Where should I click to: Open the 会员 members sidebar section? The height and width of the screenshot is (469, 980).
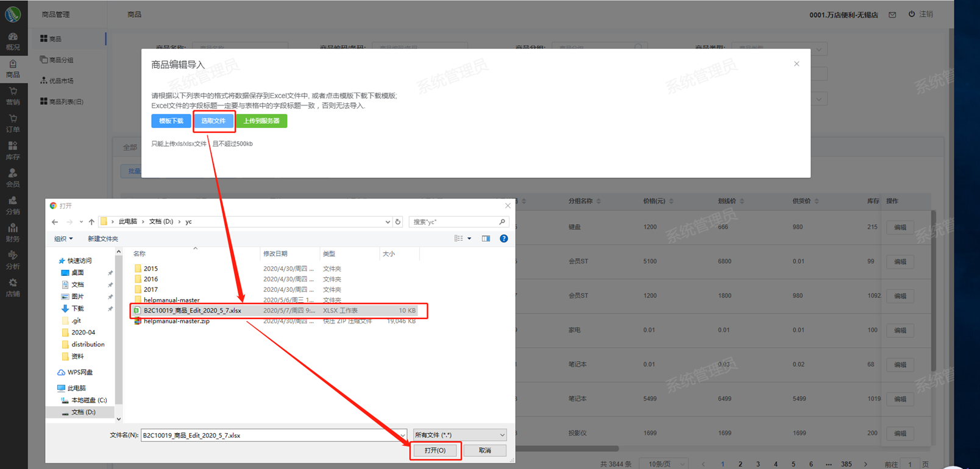[x=13, y=178]
